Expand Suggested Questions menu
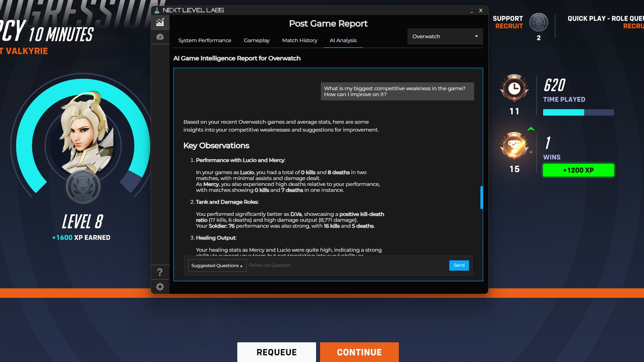This screenshot has width=644, height=362. (217, 265)
